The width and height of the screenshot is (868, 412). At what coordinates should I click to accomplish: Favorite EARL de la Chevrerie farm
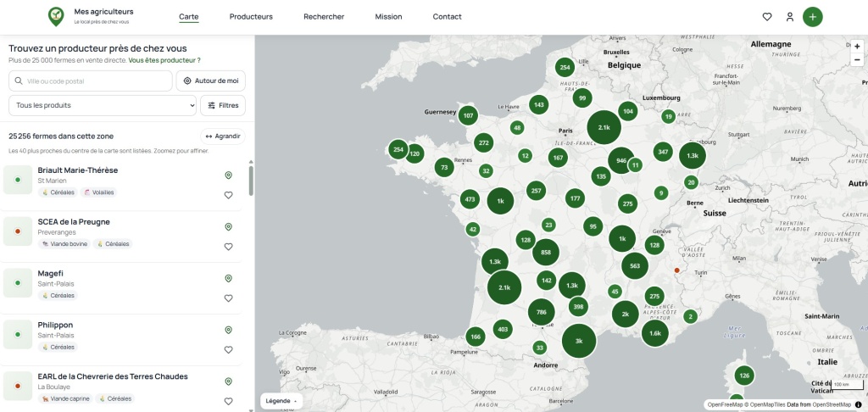228,401
